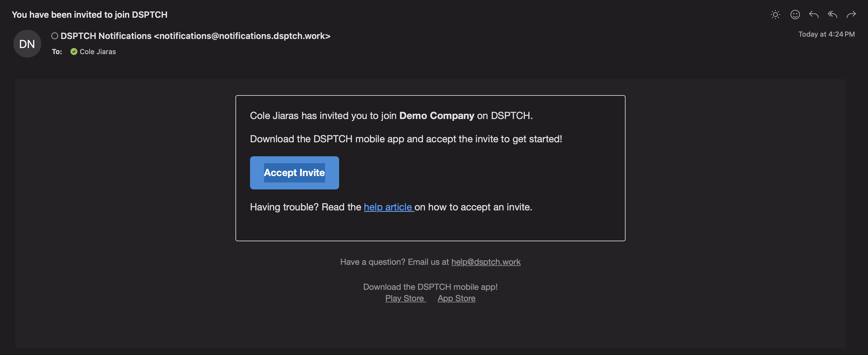
Task: Open the help article link
Action: click(389, 207)
